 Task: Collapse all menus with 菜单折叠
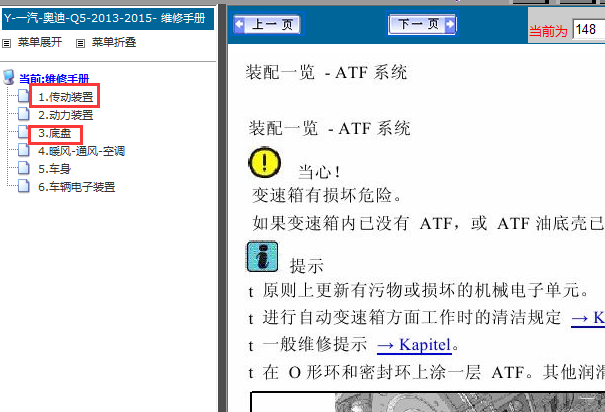click(x=114, y=42)
